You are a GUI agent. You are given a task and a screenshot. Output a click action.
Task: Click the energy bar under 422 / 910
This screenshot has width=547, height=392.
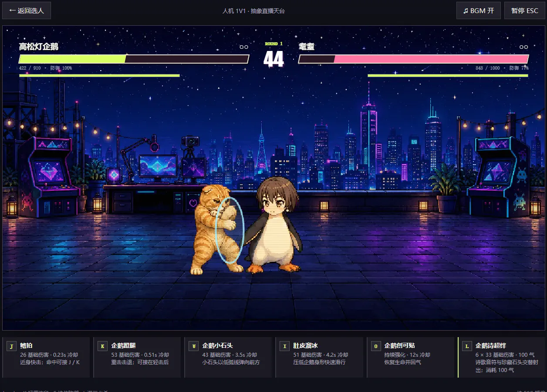(x=99, y=75)
